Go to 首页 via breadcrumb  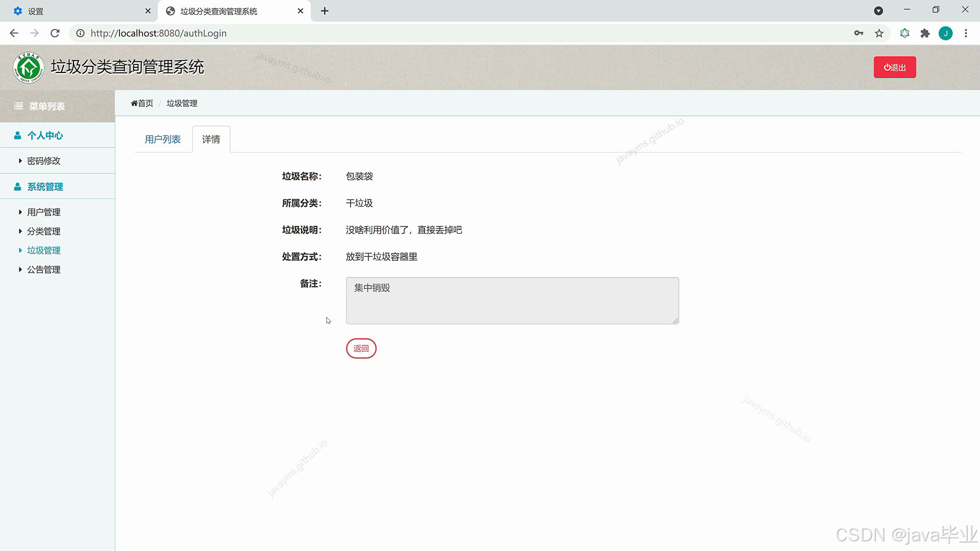click(x=145, y=103)
